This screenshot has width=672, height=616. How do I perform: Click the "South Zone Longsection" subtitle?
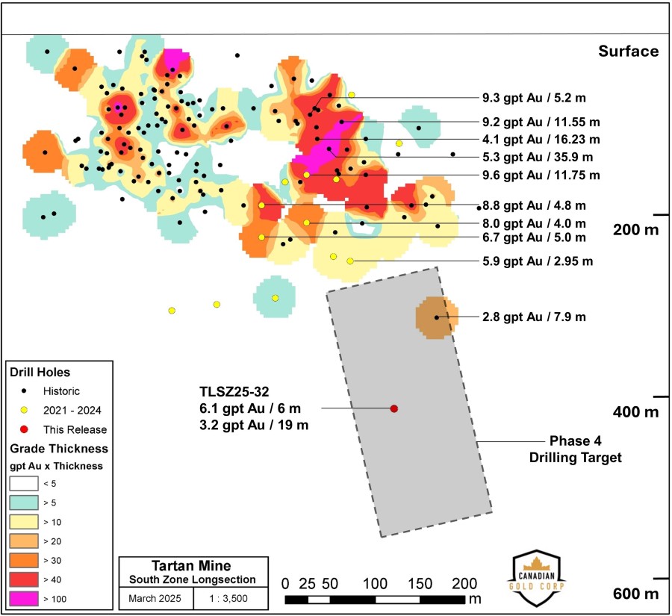(193, 579)
